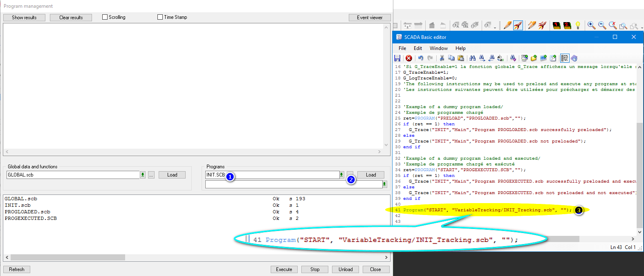Unload the selected program
644x276 pixels.
click(346, 269)
